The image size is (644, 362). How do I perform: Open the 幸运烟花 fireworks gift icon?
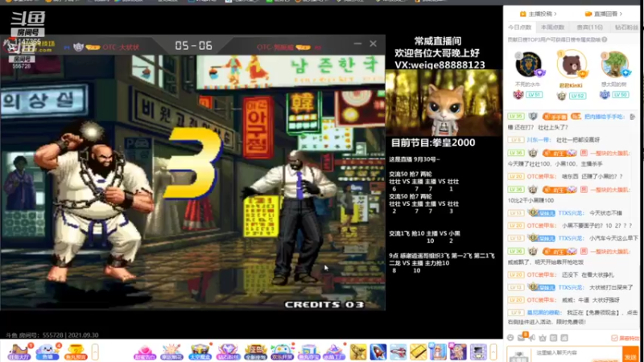[x=172, y=352]
